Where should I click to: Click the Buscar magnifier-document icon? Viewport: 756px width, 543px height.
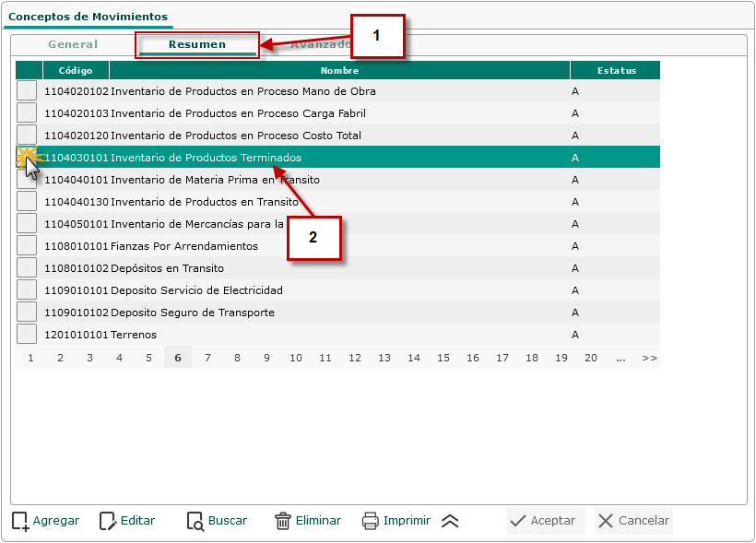[x=195, y=521]
